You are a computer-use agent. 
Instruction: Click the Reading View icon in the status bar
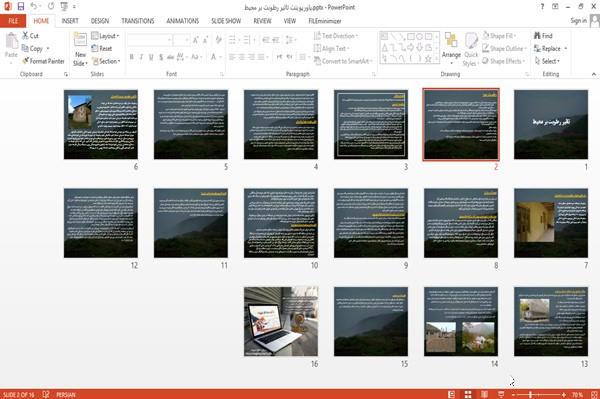click(484, 394)
